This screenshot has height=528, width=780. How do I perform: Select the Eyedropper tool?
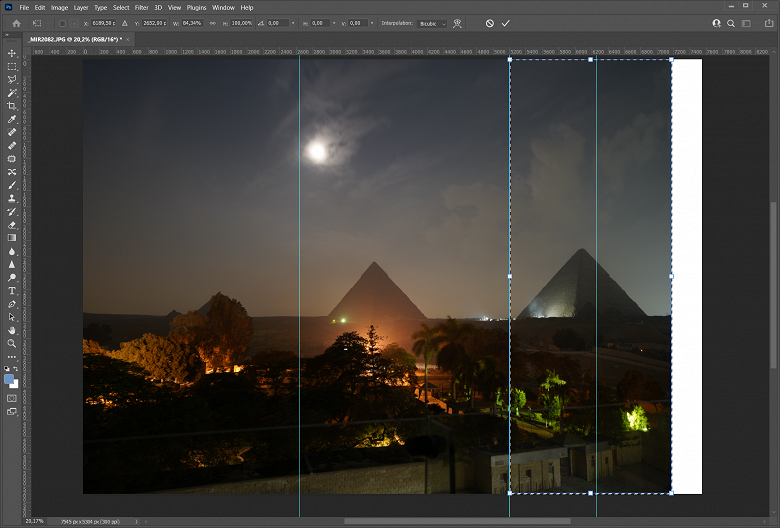[12, 119]
